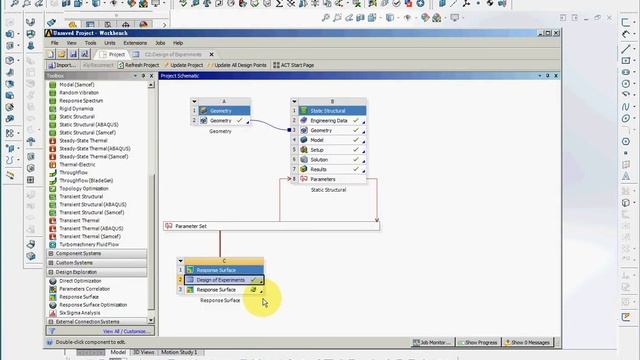
Task: Open the Extensions menu
Action: point(135,43)
